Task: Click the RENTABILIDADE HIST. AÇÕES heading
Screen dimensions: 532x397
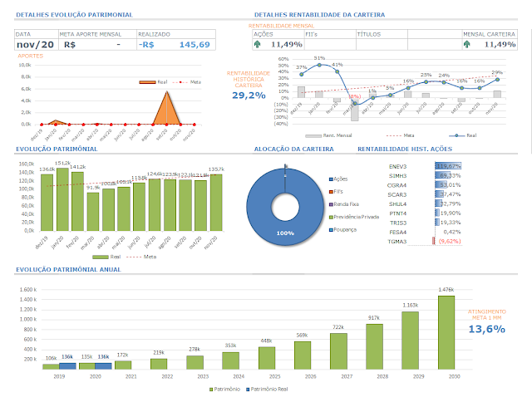Action: point(405,149)
